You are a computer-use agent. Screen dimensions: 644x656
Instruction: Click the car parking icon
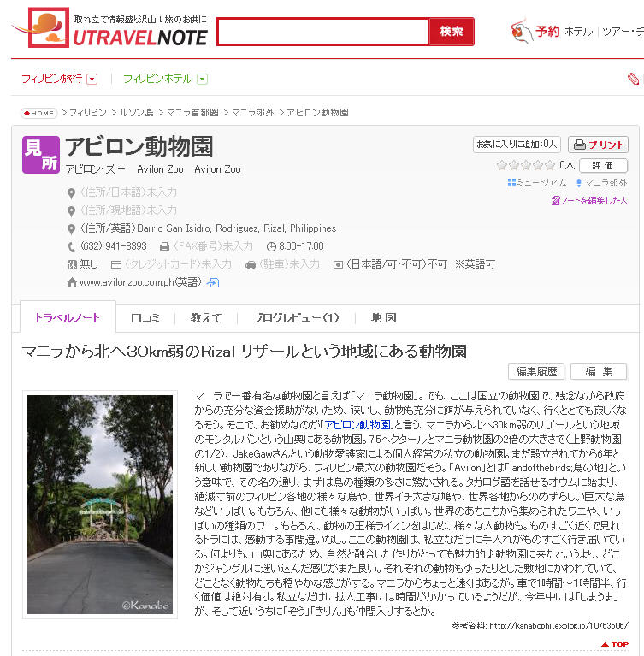251,265
